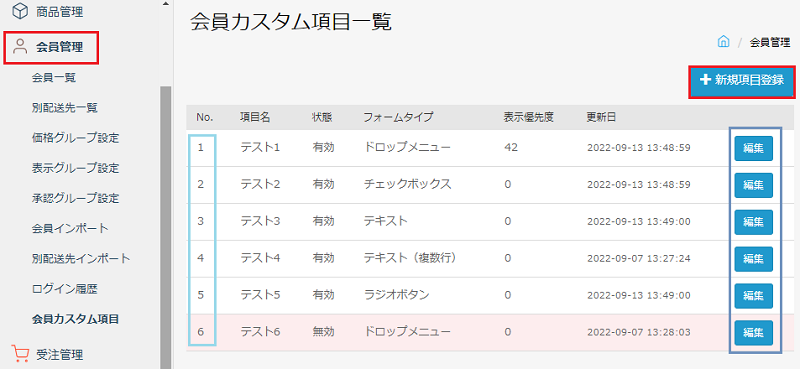Viewport: 800px width, 369px height.
Task: Click the sidebar vertical scrollbar
Action: [x=165, y=227]
